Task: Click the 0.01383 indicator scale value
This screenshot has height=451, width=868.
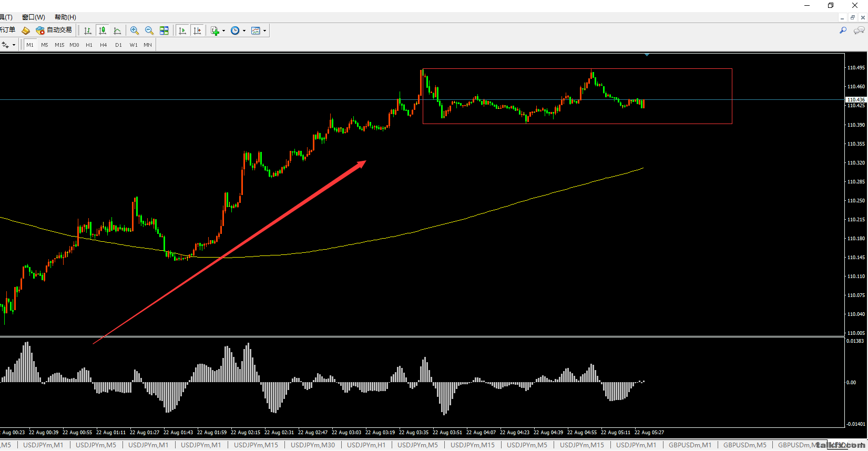Action: point(855,341)
